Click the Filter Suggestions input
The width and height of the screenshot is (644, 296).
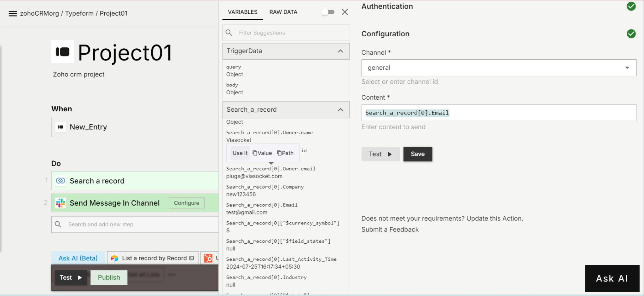tap(286, 33)
